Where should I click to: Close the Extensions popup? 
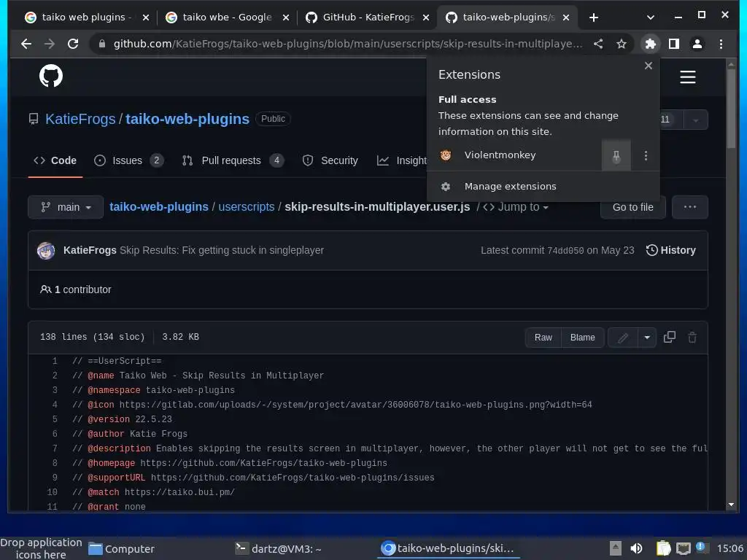[648, 66]
